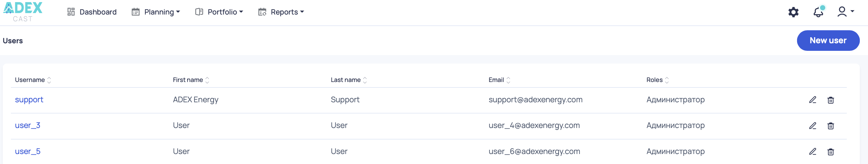
Task: Click the New user button
Action: coord(828,41)
